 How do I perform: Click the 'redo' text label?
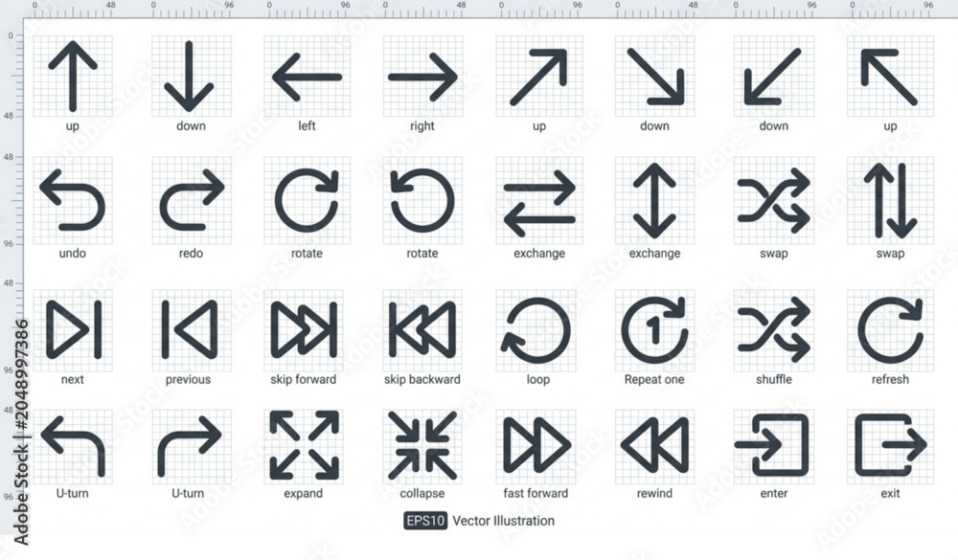[x=191, y=253]
